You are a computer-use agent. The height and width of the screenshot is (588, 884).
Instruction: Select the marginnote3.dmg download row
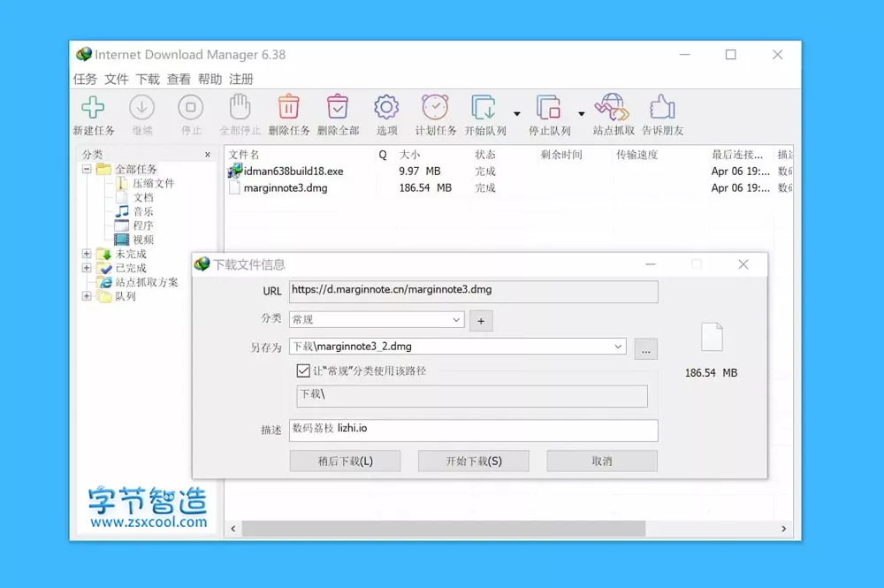509,187
